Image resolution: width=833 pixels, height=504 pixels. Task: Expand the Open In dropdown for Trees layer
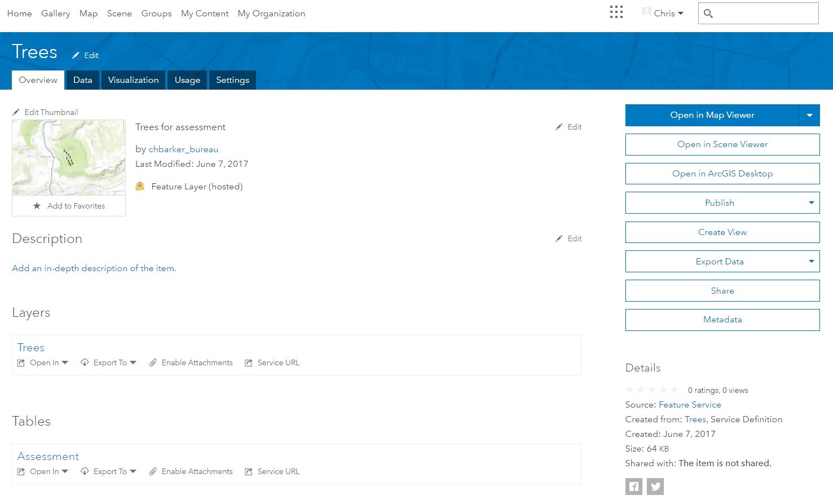coord(65,362)
